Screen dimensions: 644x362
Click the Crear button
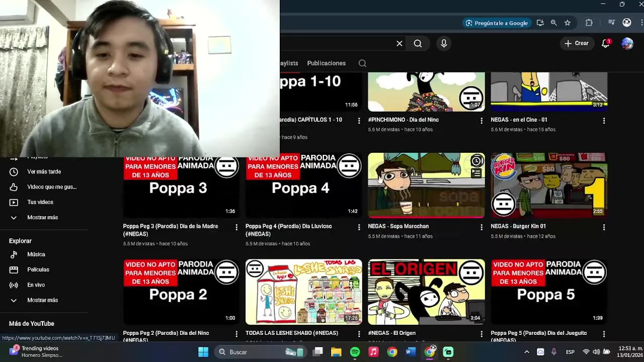(x=577, y=43)
